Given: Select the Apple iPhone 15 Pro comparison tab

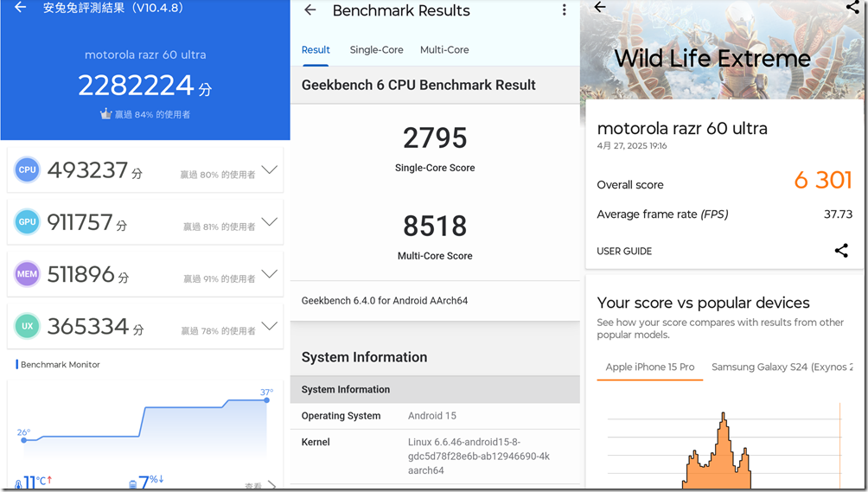Looking at the screenshot, I should pos(650,367).
